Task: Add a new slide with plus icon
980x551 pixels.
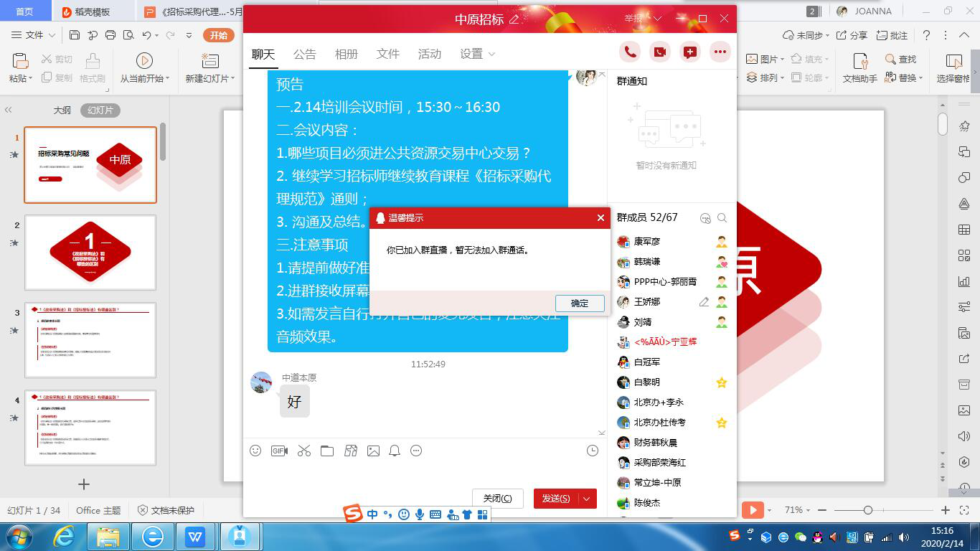Action: (x=84, y=484)
